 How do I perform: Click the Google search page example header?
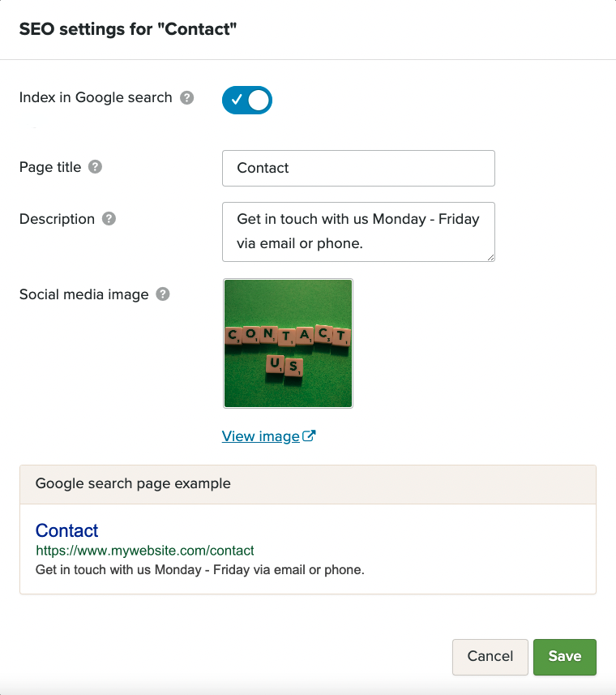[133, 483]
